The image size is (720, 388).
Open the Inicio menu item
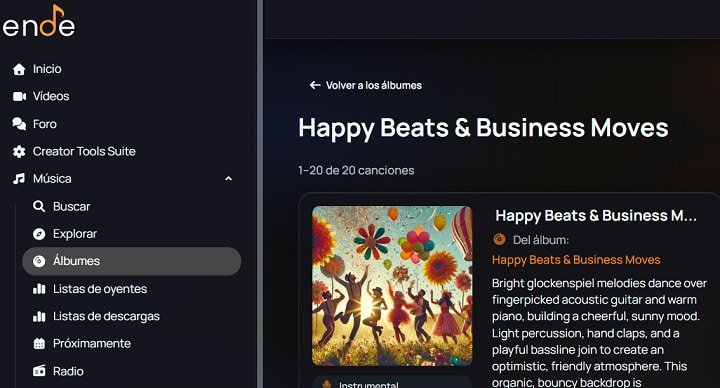(47, 69)
